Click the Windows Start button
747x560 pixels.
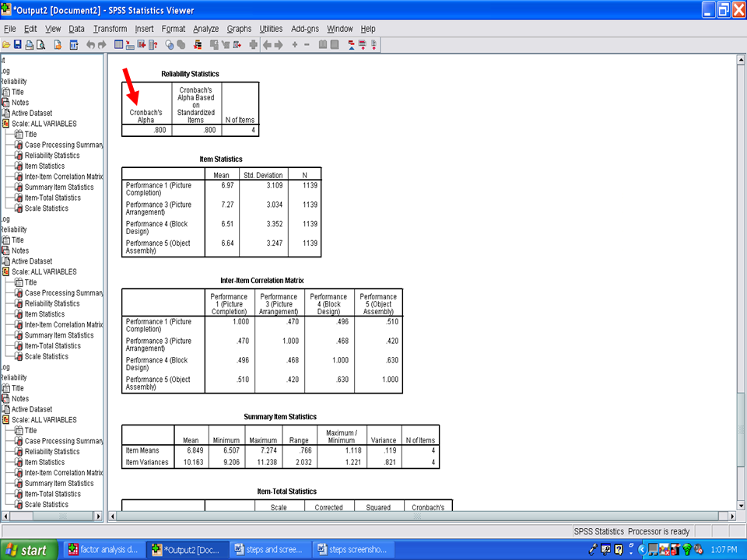tap(26, 550)
